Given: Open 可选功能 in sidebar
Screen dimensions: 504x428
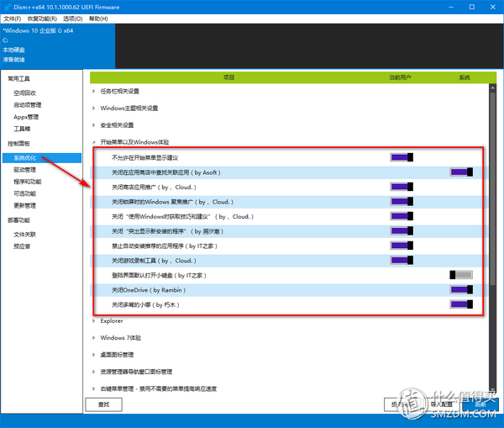Looking at the screenshot, I should (24, 193).
